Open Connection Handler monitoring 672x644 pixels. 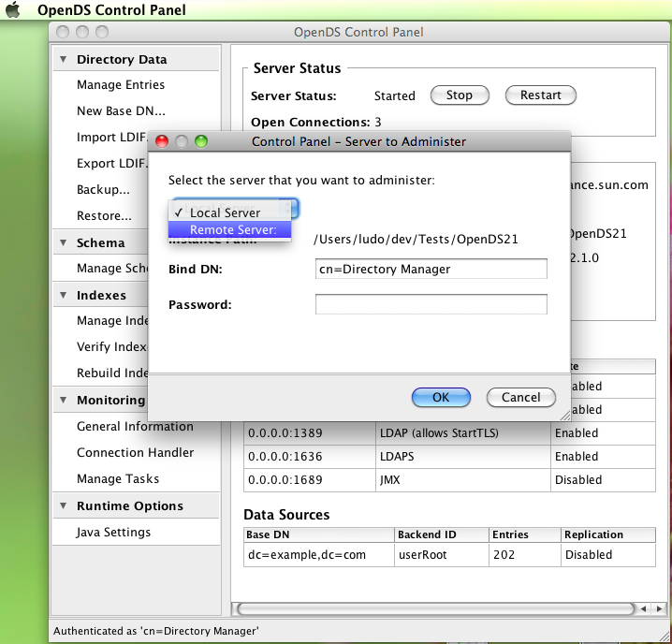click(135, 453)
